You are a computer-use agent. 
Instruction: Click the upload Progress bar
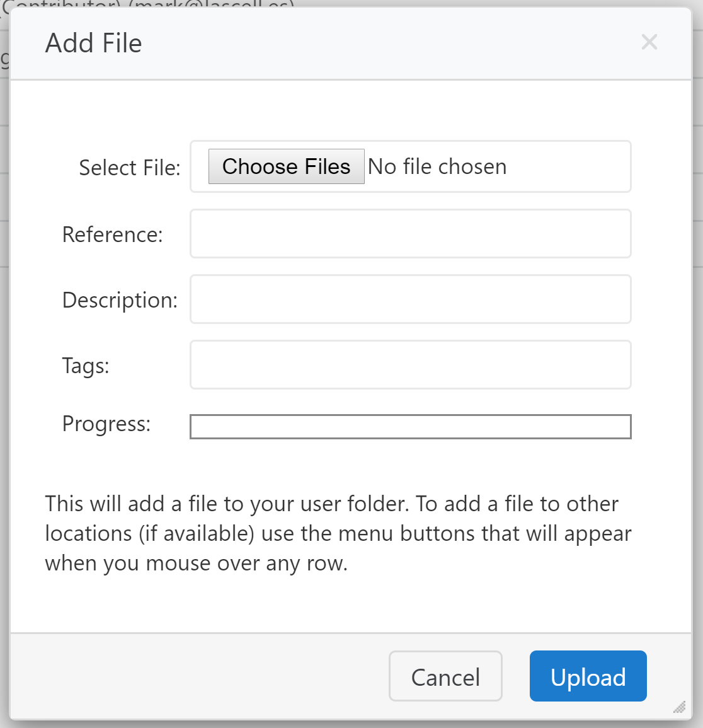pyautogui.click(x=411, y=427)
